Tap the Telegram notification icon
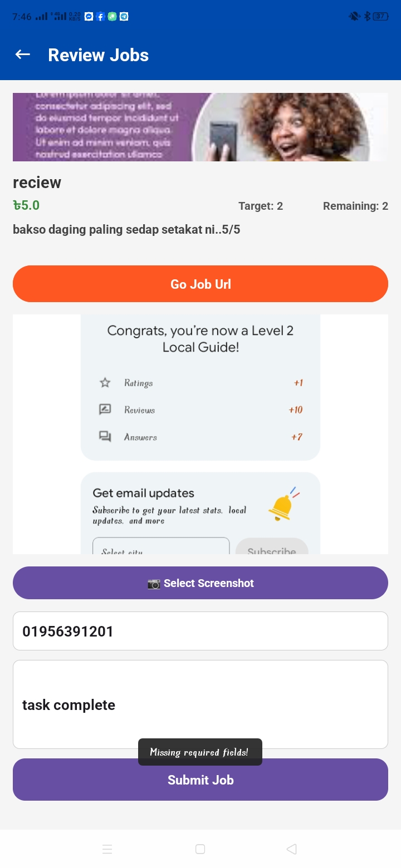Screen dimensions: 401x868 pyautogui.click(x=124, y=17)
